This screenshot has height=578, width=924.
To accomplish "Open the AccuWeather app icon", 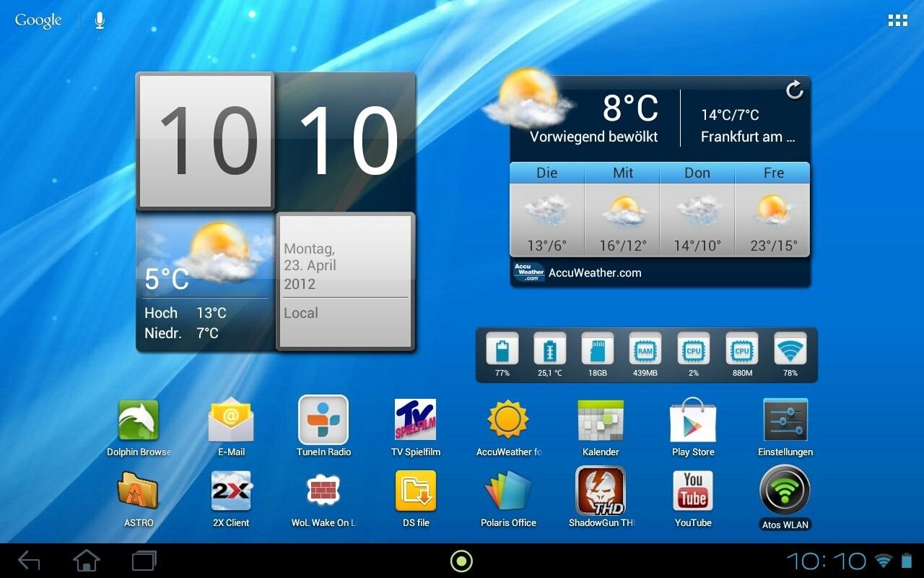I will pyautogui.click(x=508, y=420).
